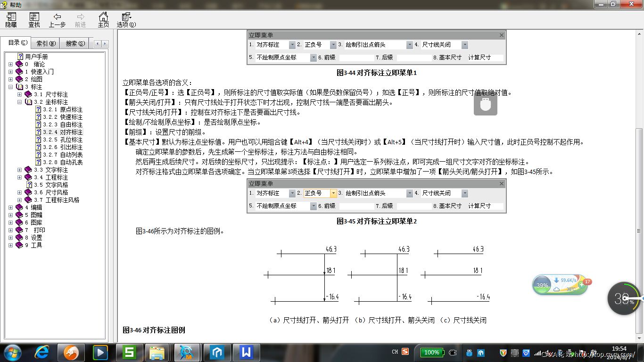Switch to the 索引 tab
This screenshot has height=362, width=644.
pos(46,43)
